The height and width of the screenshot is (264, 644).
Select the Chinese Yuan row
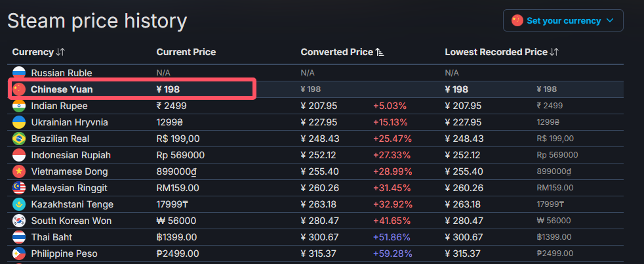[131, 89]
